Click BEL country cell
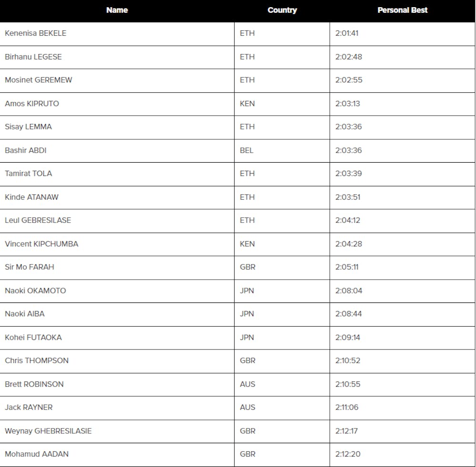 tap(247, 150)
